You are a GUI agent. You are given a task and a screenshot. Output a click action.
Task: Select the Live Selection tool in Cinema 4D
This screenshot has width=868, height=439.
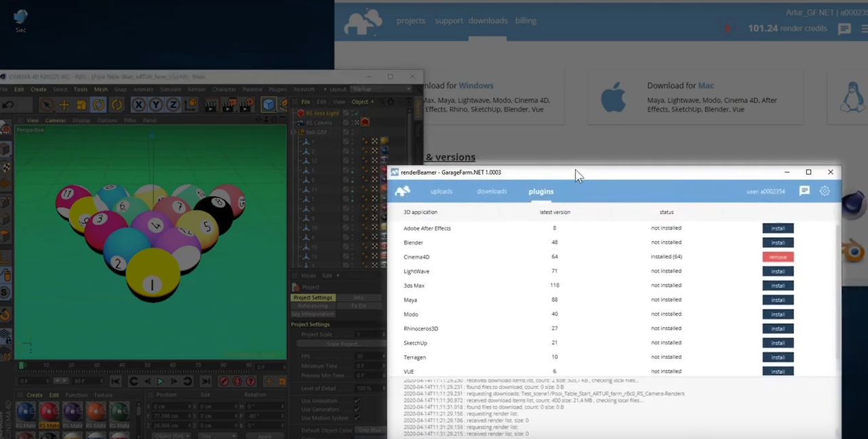(x=46, y=104)
